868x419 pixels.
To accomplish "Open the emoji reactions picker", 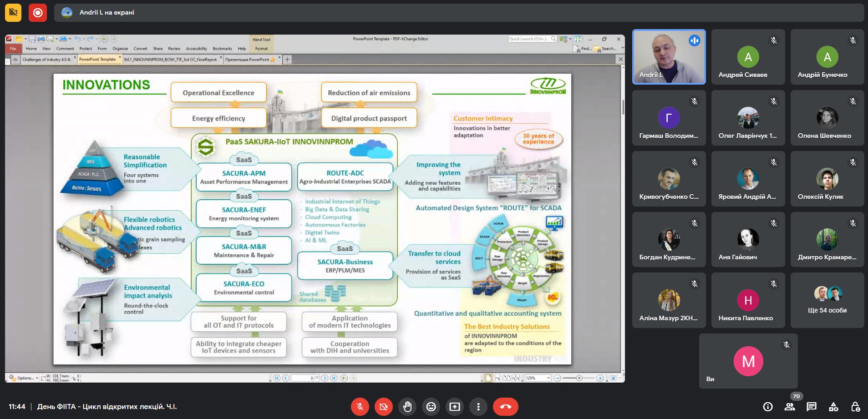I will tap(431, 407).
